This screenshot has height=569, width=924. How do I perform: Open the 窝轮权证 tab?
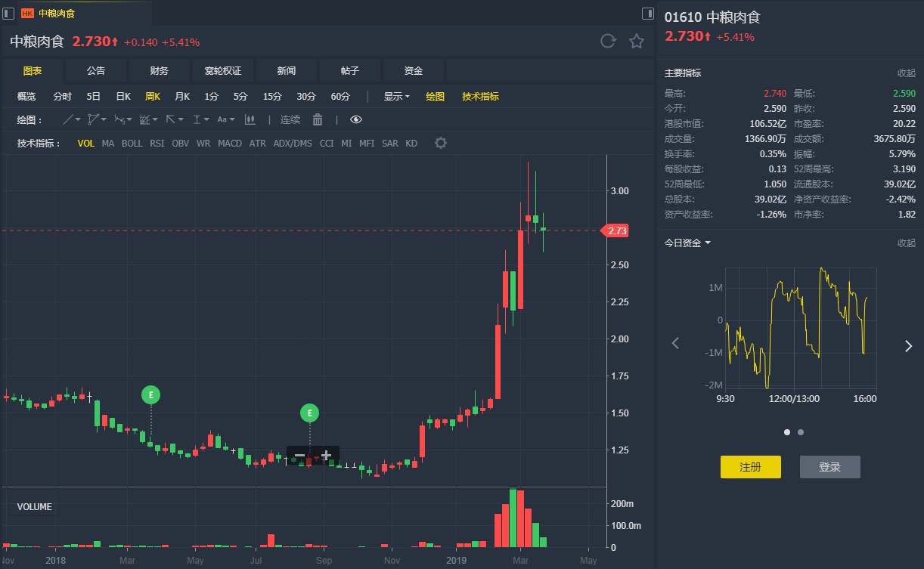click(223, 71)
